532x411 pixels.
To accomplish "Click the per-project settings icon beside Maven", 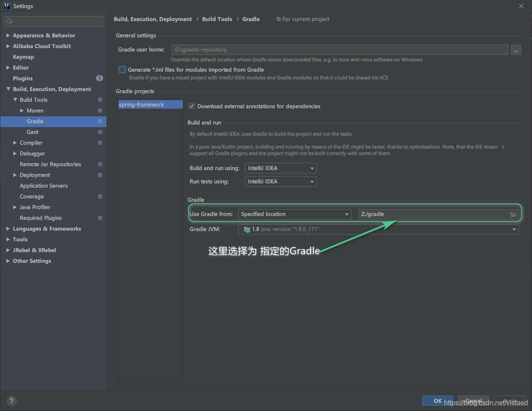I will [100, 110].
